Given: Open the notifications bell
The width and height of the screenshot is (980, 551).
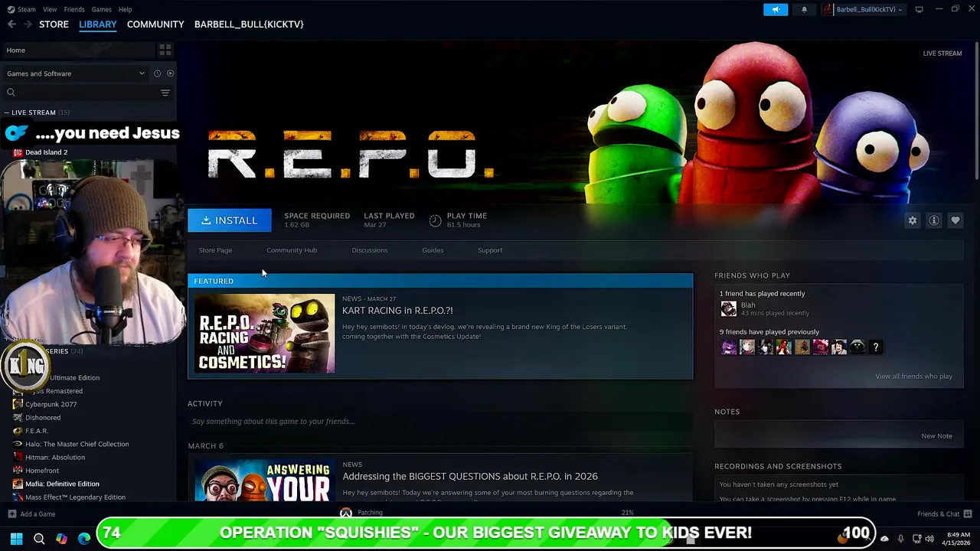Looking at the screenshot, I should pos(804,9).
